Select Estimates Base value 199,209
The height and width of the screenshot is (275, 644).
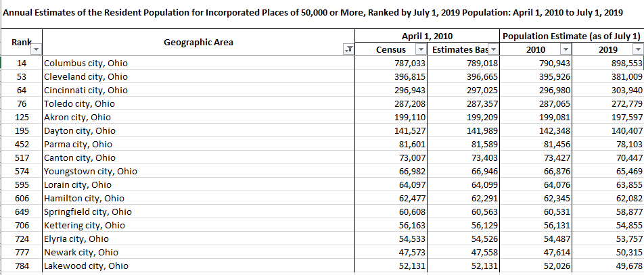[x=463, y=118]
